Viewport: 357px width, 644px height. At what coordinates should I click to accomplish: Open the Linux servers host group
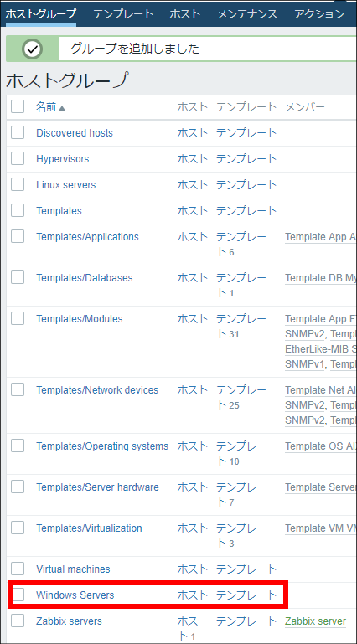click(65, 185)
